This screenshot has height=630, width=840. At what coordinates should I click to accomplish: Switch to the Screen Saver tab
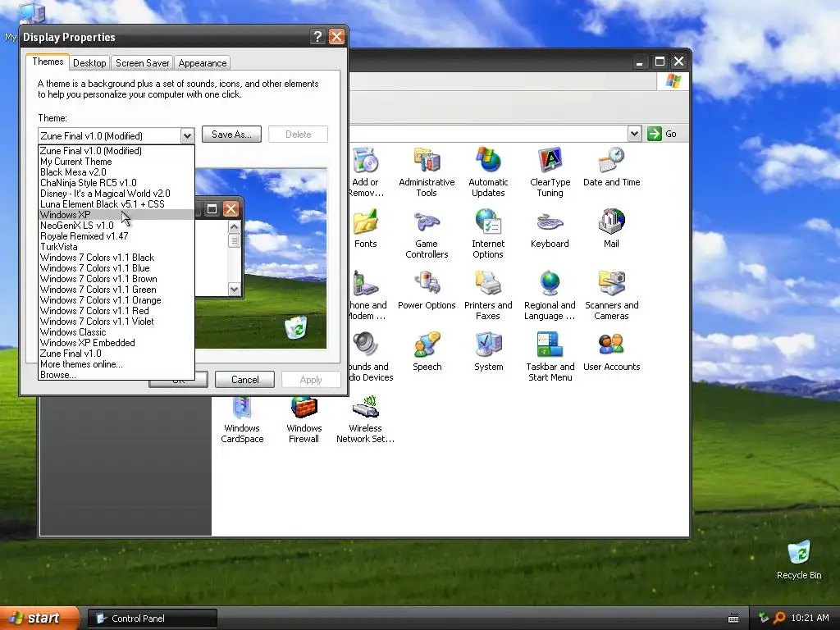[143, 62]
